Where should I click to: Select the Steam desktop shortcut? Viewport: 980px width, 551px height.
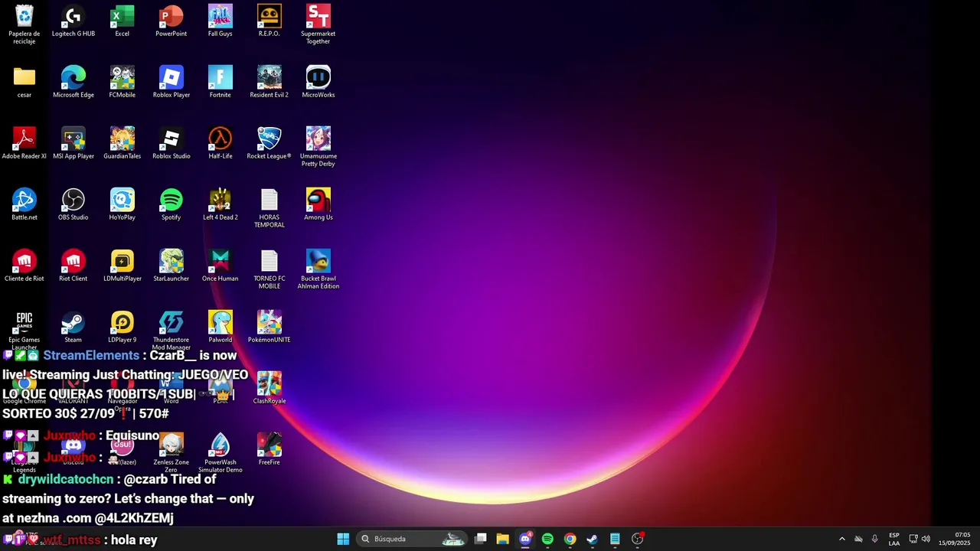click(x=73, y=328)
